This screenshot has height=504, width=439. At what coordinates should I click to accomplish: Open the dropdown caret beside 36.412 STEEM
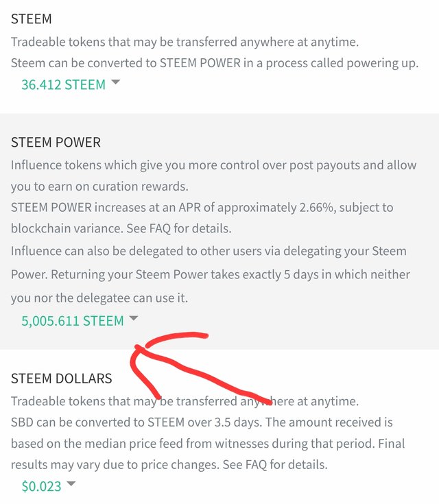pos(115,82)
